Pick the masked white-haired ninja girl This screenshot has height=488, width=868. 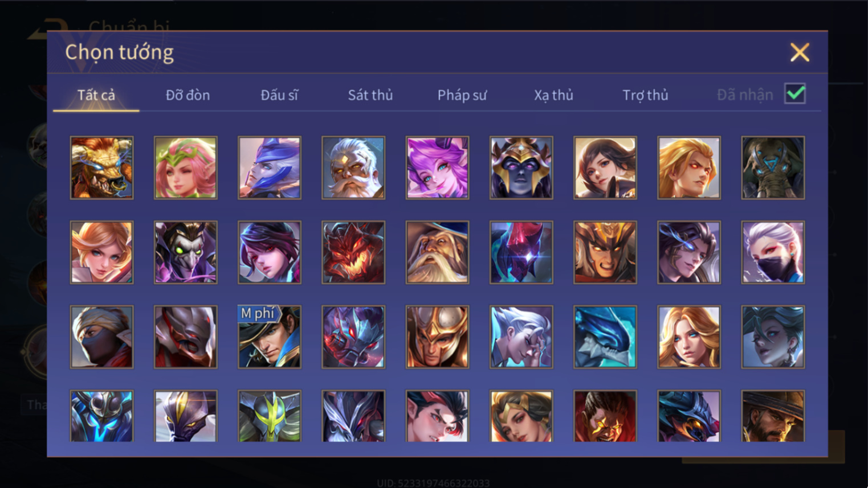(x=773, y=252)
